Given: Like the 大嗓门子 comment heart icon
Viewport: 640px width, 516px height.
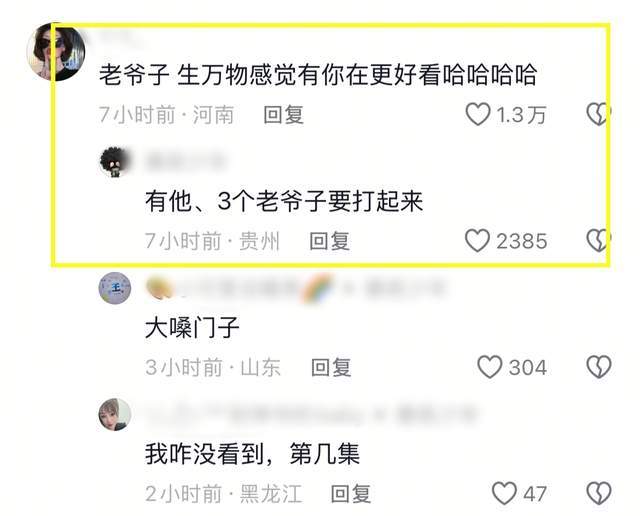Looking at the screenshot, I should 490,367.
